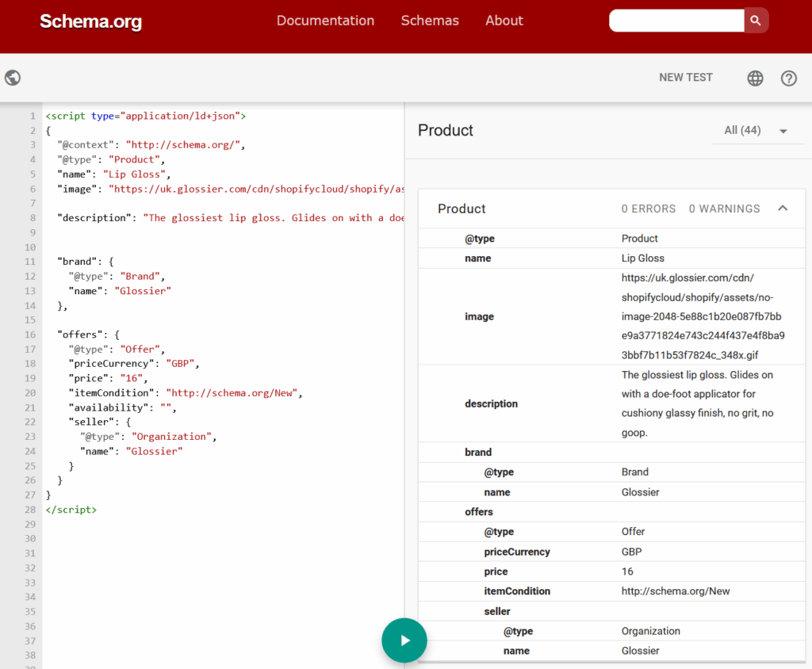
Task: Switch to the Schemas page
Action: point(430,21)
